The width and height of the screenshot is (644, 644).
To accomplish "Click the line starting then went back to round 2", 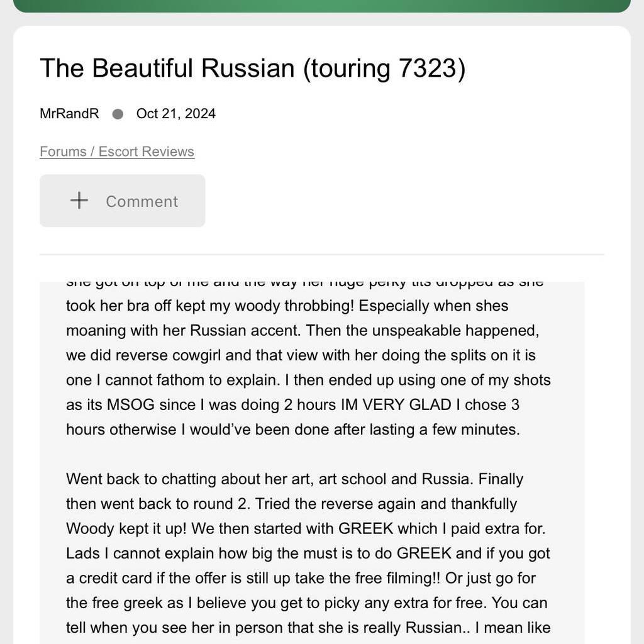I will pos(291,504).
